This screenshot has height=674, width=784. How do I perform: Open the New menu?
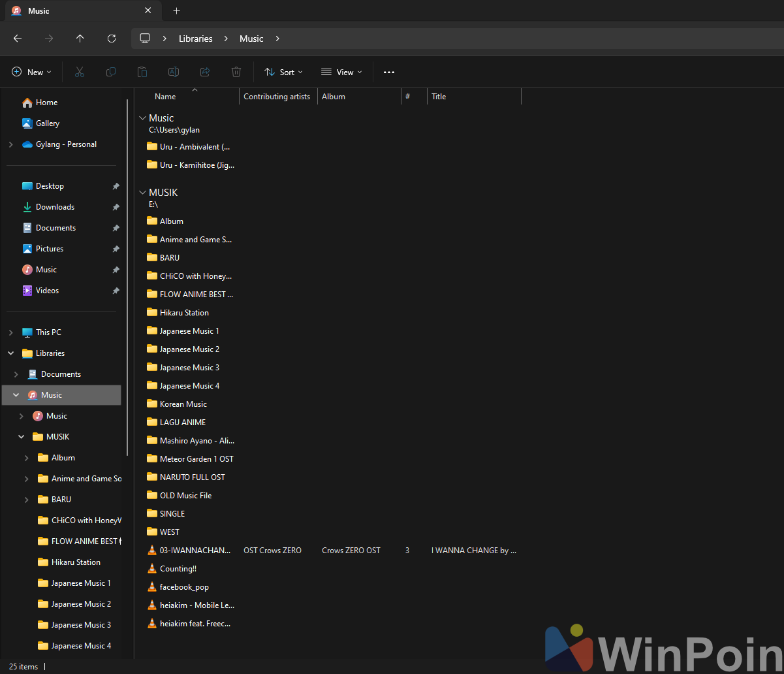[31, 72]
